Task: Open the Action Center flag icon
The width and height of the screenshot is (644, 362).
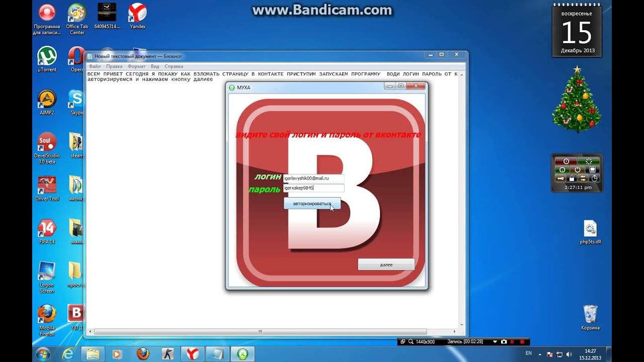Action: (549, 354)
